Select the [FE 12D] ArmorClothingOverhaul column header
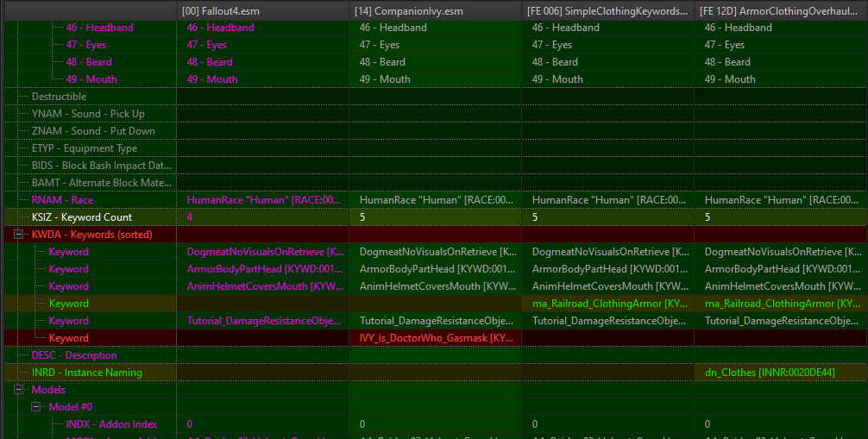Screen dimensions: 868x439 click(781, 10)
